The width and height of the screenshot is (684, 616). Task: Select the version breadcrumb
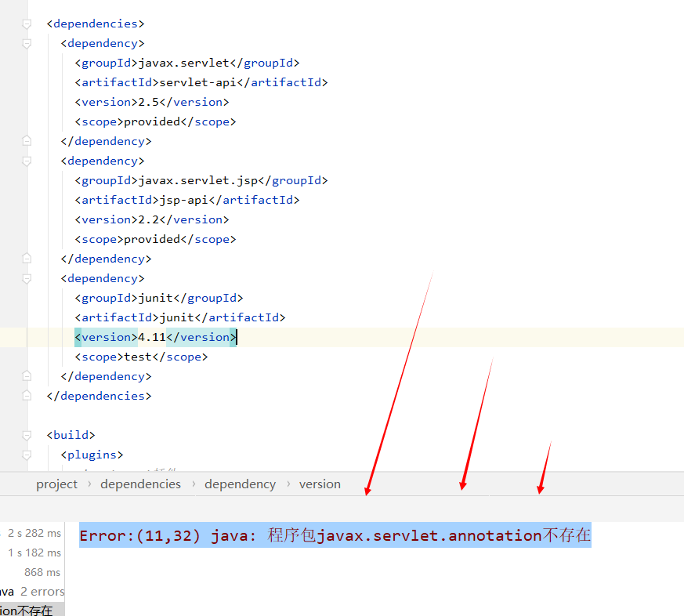pos(320,484)
